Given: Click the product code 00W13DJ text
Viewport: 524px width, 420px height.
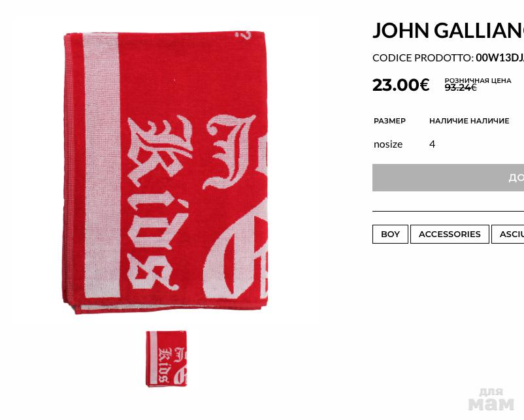Looking at the screenshot, I should (x=500, y=57).
